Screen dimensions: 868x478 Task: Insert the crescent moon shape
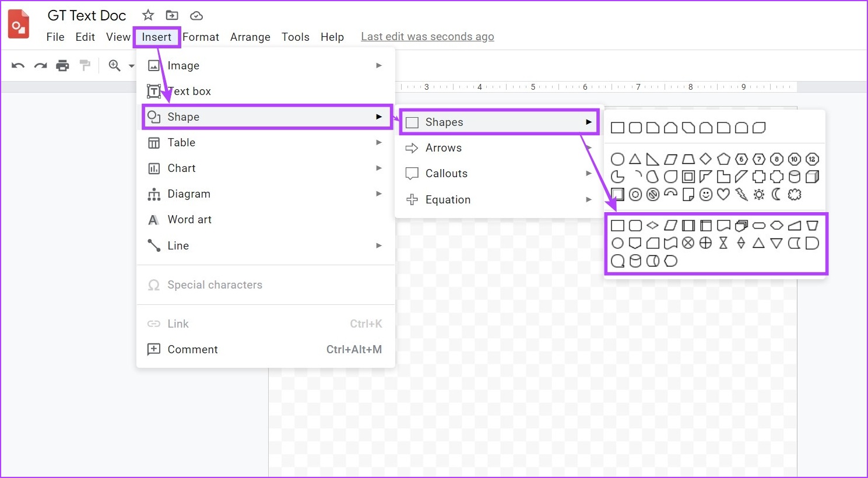(776, 195)
